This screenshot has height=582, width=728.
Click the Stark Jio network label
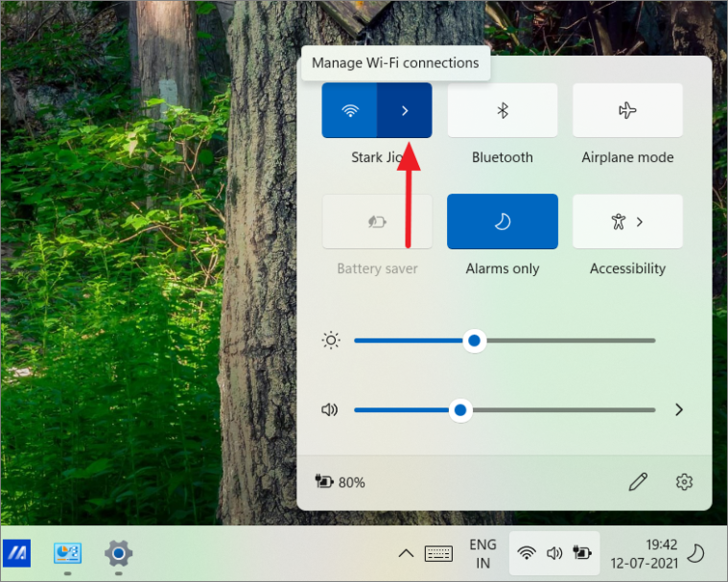pyautogui.click(x=377, y=157)
